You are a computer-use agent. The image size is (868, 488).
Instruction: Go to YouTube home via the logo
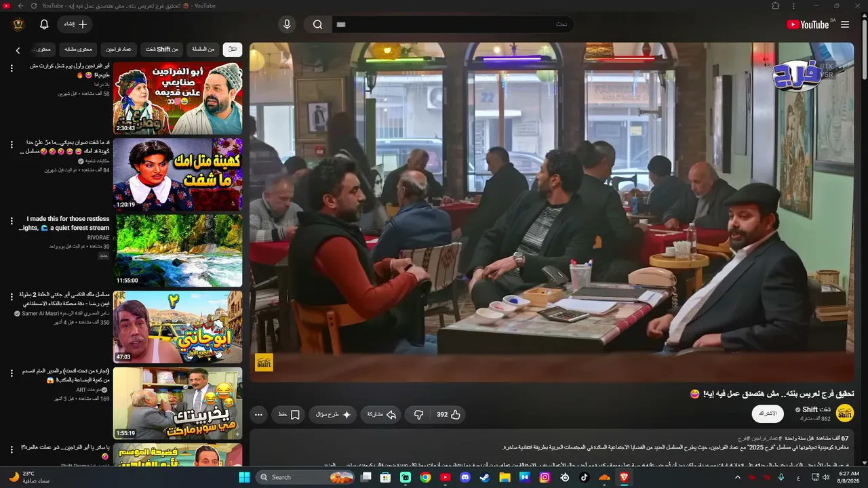(808, 24)
